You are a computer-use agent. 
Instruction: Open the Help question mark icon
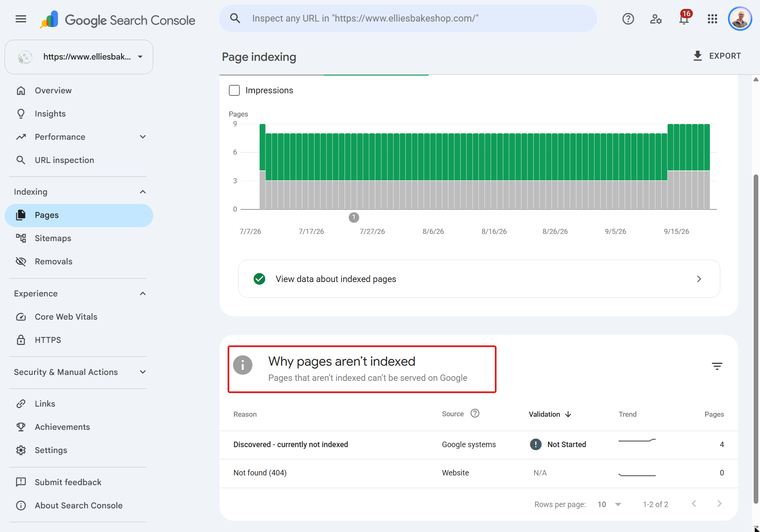[628, 19]
